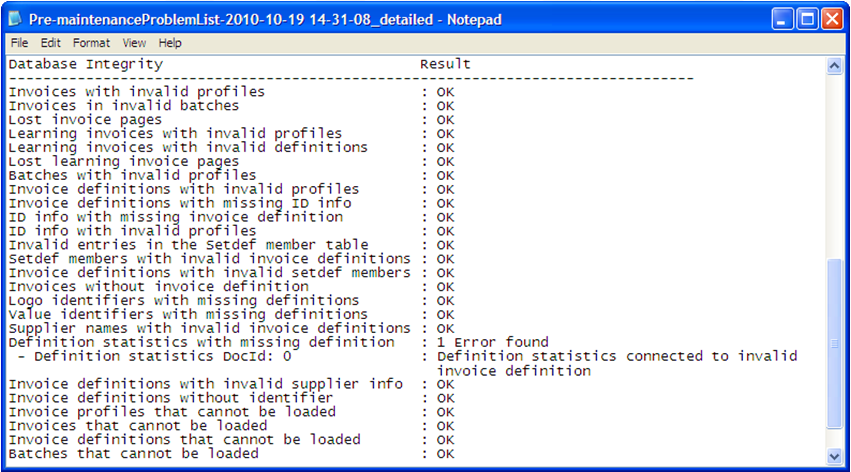This screenshot has width=851, height=472.
Task: Click the scrollbar up arrow
Action: click(x=834, y=65)
